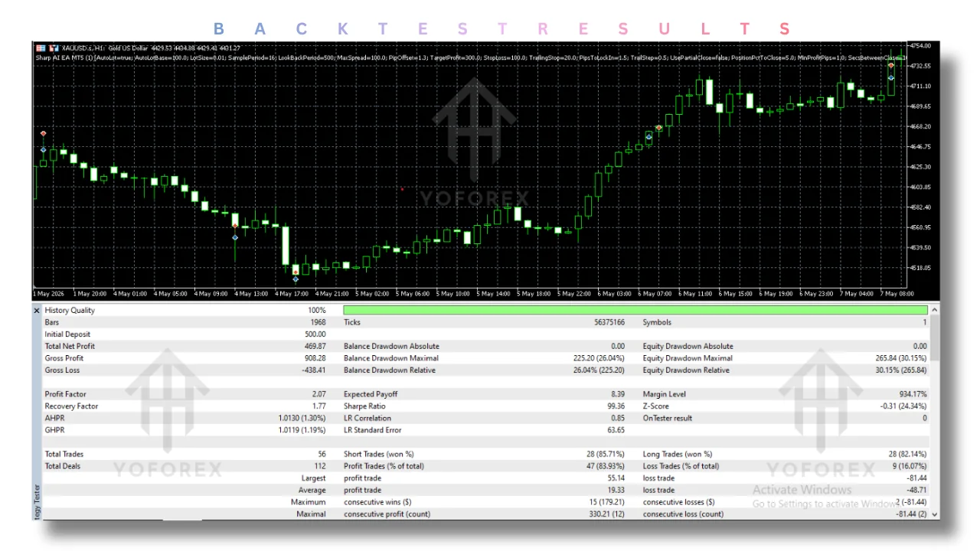Select the Recovery Factor value 1.77
The image size is (980, 551).
(318, 406)
